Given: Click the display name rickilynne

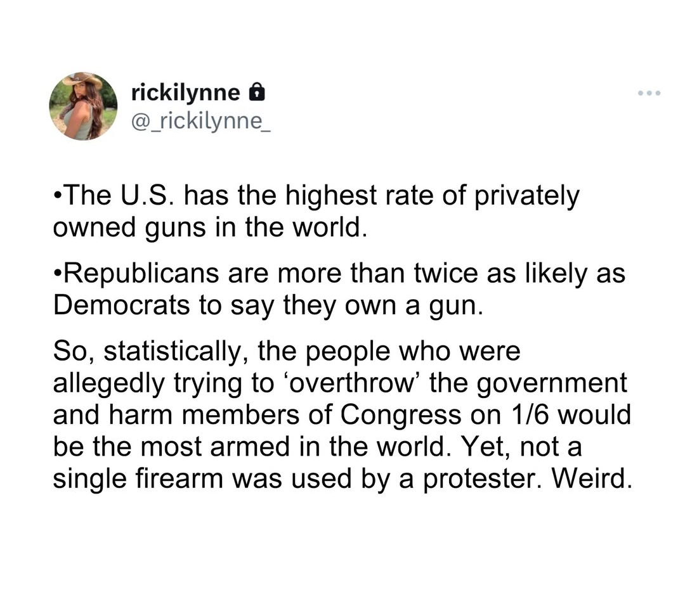Looking at the screenshot, I should pyautogui.click(x=185, y=94).
